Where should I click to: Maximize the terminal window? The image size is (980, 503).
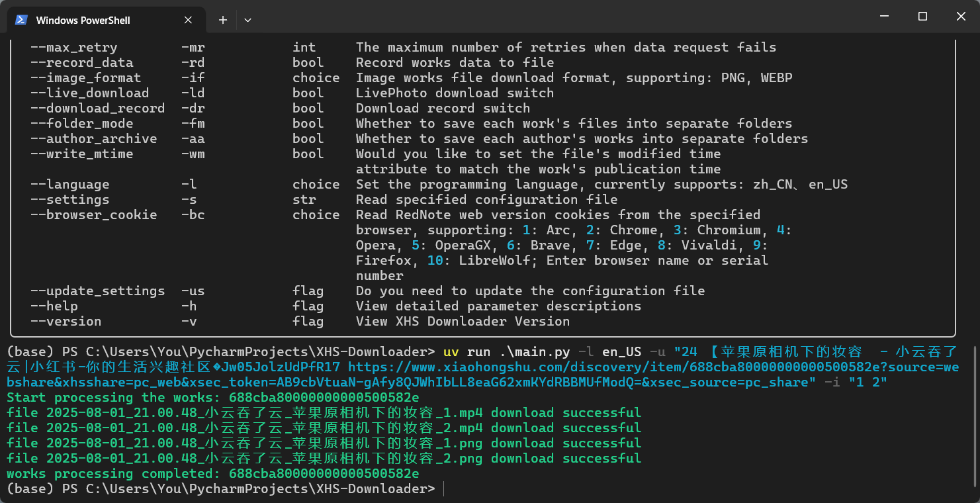point(922,16)
